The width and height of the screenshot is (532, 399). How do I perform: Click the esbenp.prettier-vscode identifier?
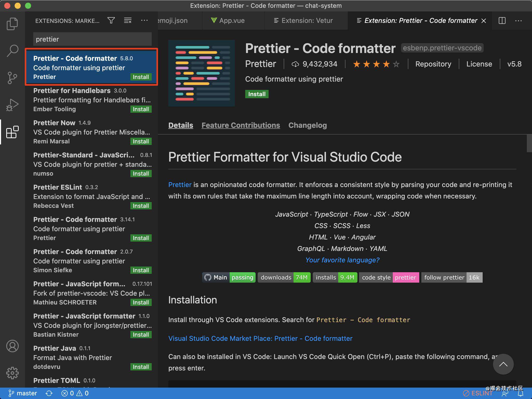click(x=442, y=48)
